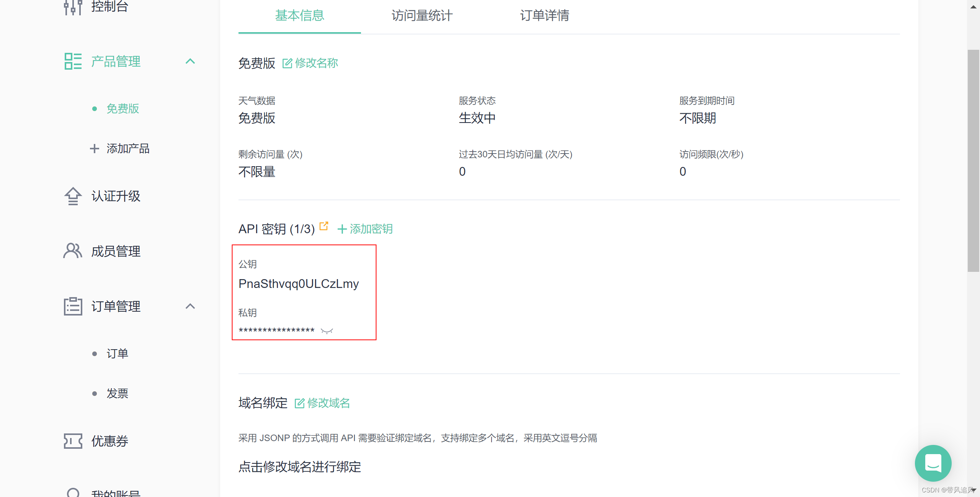Switch to the 订单详情 tab
The width and height of the screenshot is (980, 497).
click(544, 16)
